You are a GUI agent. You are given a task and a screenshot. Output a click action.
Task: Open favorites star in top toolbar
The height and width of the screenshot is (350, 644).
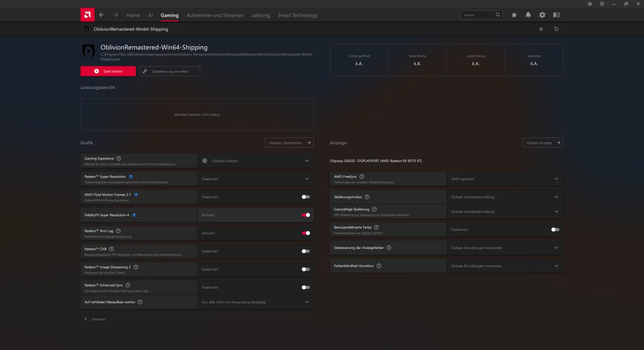click(514, 15)
